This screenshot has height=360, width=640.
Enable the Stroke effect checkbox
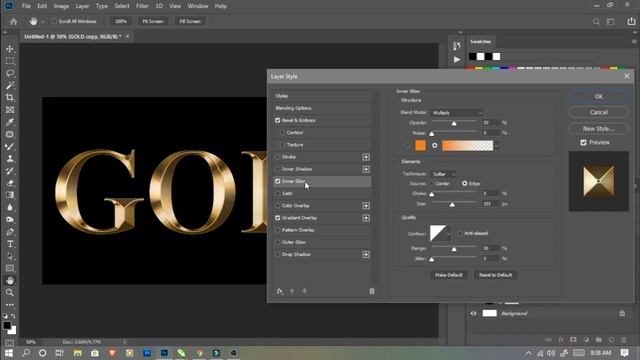(278, 157)
